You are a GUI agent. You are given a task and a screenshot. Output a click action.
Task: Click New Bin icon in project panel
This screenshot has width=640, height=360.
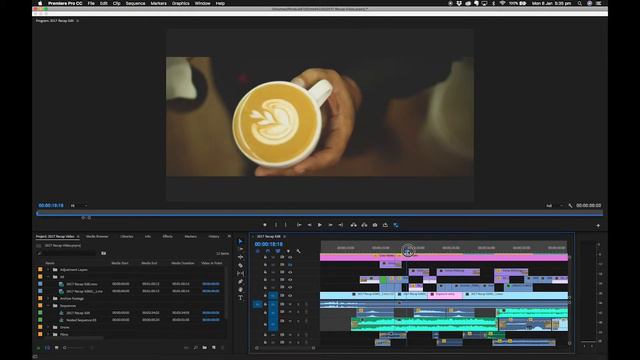point(204,348)
